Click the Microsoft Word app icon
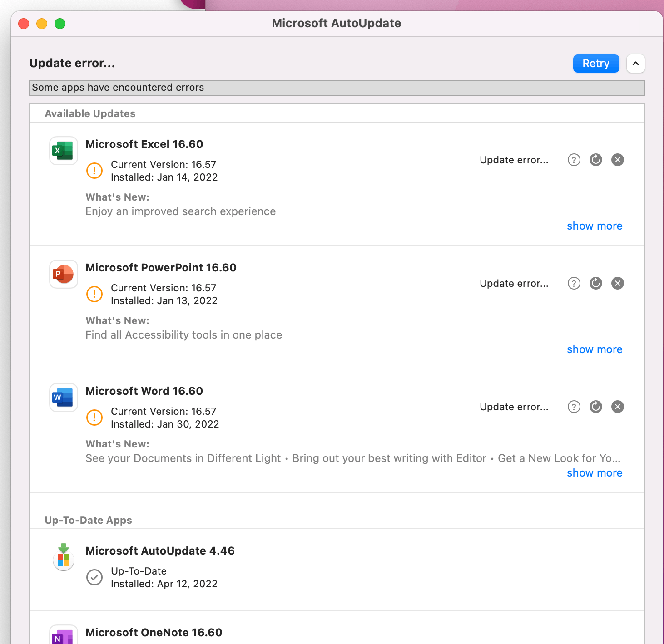 click(64, 398)
